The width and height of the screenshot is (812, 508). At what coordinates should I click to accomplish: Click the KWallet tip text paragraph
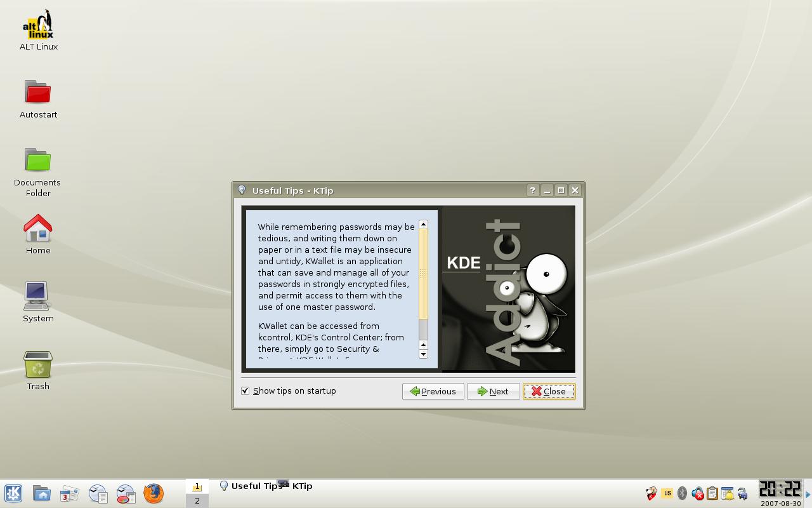pyautogui.click(x=336, y=267)
